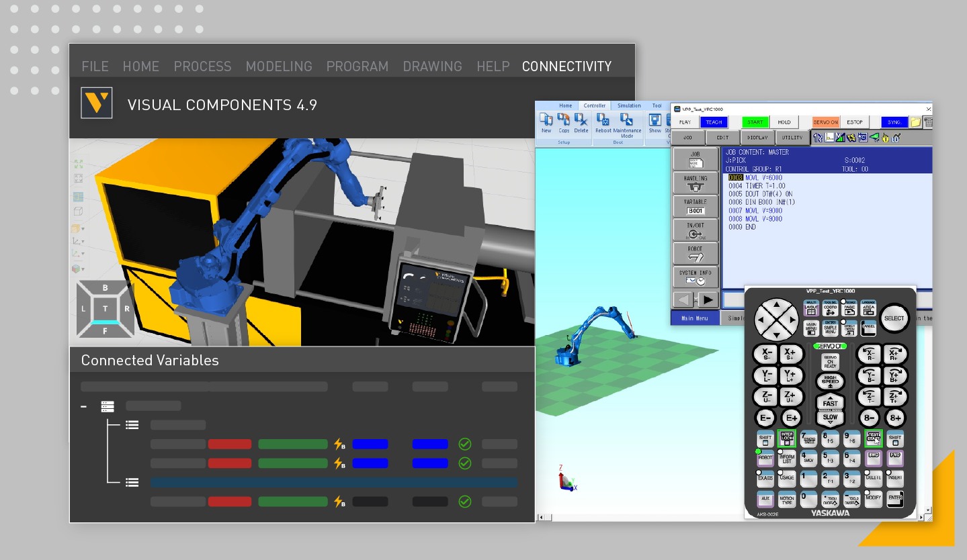This screenshot has width=967, height=560.
Task: Select the B face of view cube
Action: pos(105,288)
